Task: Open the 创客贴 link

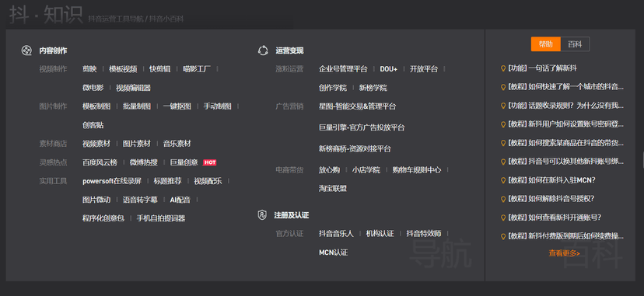Action: pyautogui.click(x=93, y=125)
